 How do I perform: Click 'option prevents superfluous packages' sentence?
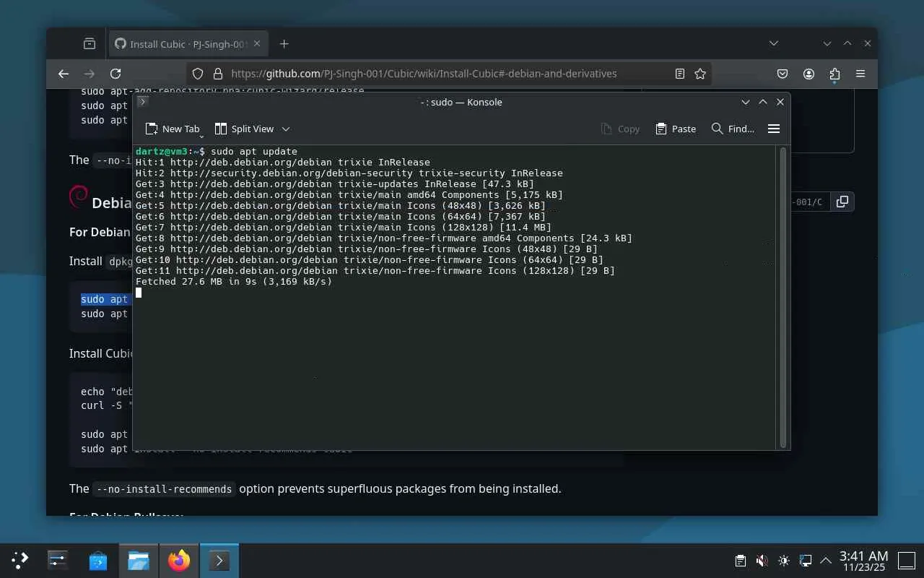(400, 489)
